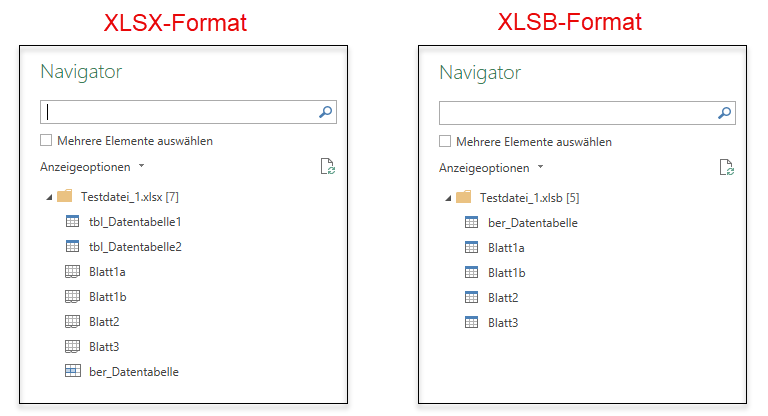Collapse the Testdatei_1.xlsx [7] tree node
768x416 pixels.
pos(49,197)
